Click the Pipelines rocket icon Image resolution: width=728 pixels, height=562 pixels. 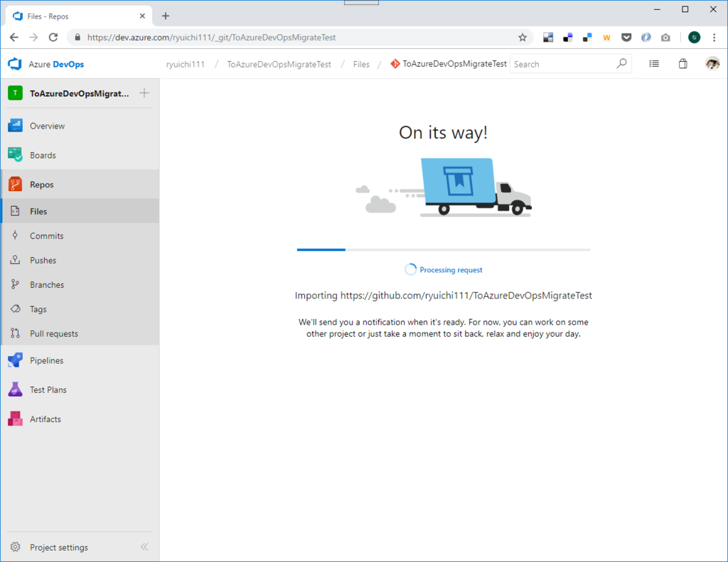pyautogui.click(x=15, y=360)
